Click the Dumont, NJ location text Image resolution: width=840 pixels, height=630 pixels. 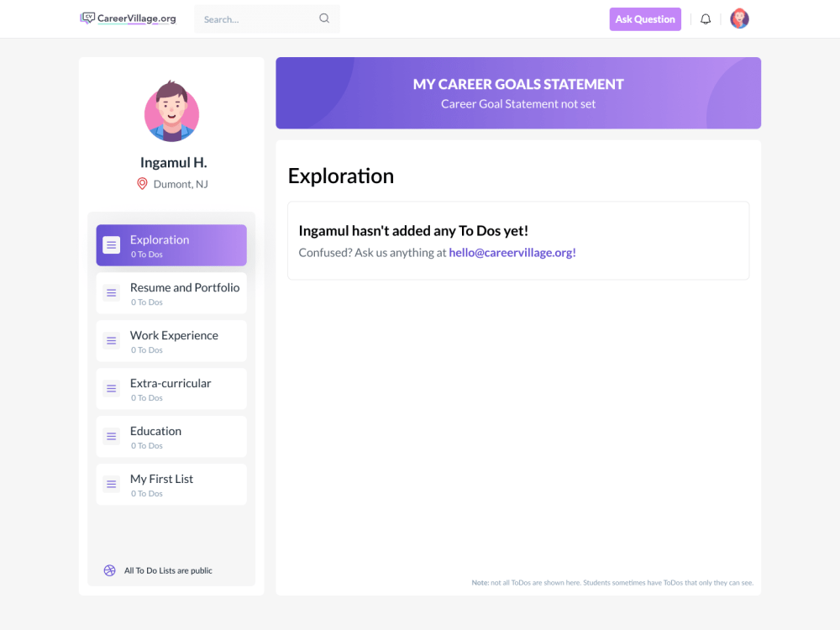point(181,184)
